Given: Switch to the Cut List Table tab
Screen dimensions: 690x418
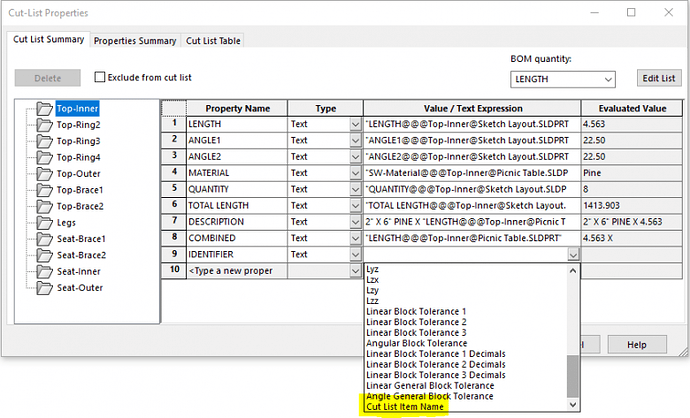Looking at the screenshot, I should 214,41.
